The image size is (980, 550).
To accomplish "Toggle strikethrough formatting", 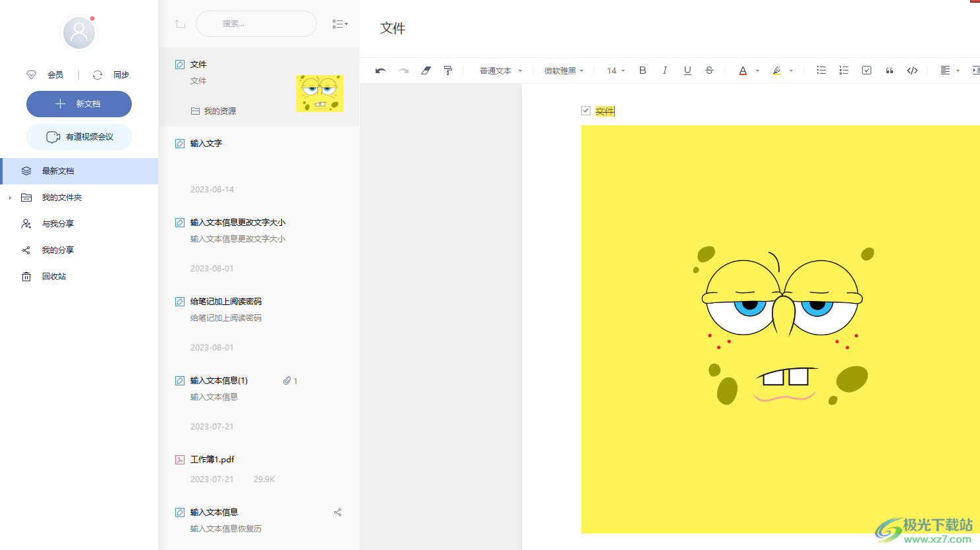I will [x=709, y=70].
